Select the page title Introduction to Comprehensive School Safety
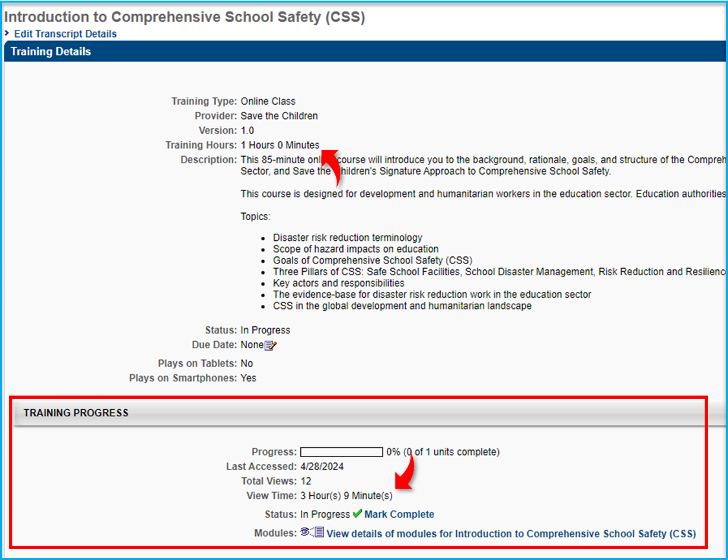728x560 pixels. coord(185,17)
